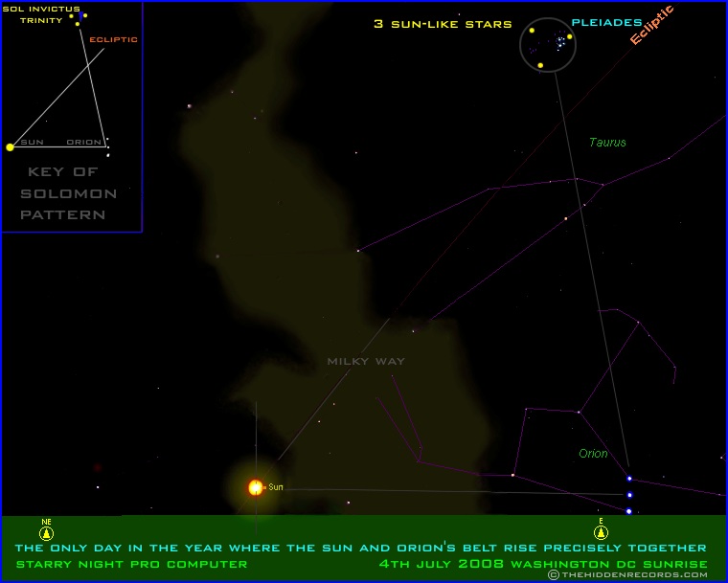Click the "TRINITY" text in the inset
Viewport: 728px width, 583px height.
[x=41, y=20]
